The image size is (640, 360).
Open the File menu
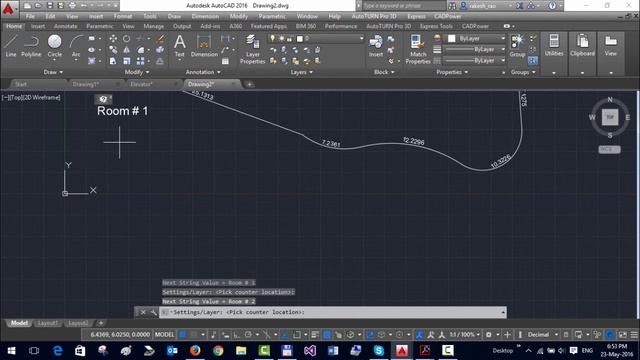point(30,16)
